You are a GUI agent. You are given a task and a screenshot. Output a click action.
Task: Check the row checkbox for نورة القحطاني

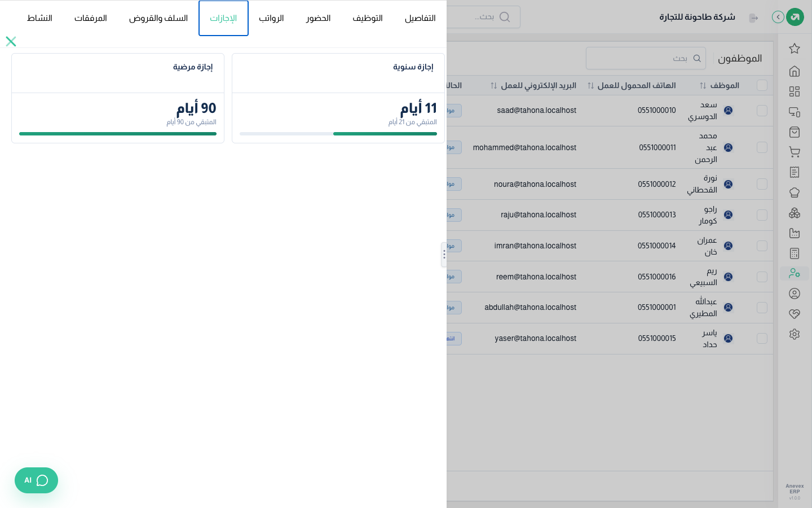762,184
